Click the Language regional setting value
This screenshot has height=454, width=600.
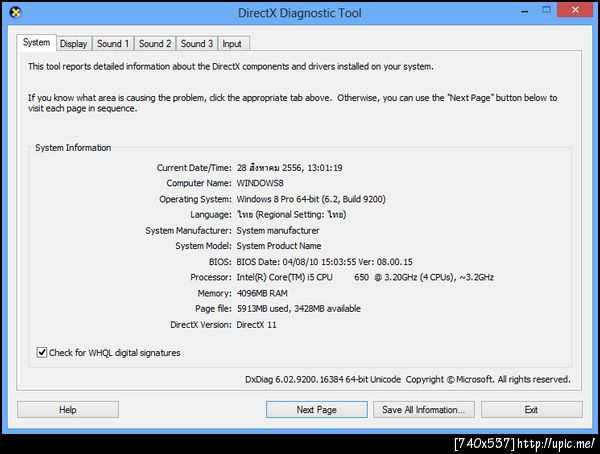coord(291,214)
